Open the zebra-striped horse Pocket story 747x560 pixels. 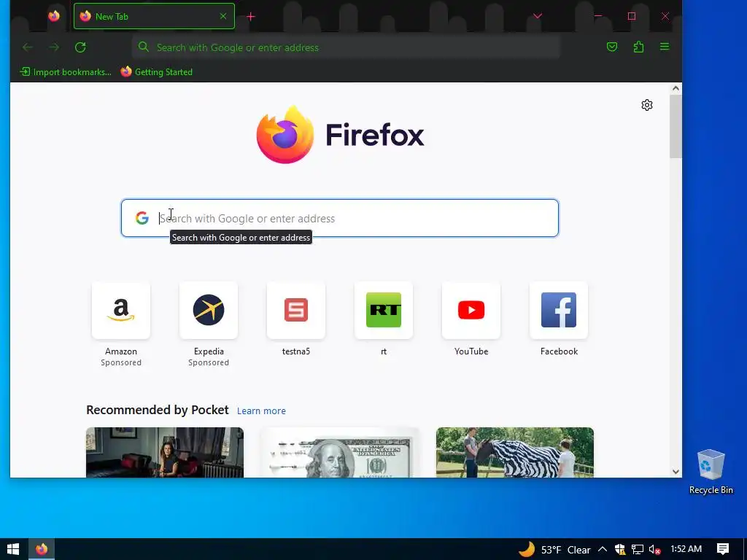click(x=515, y=452)
